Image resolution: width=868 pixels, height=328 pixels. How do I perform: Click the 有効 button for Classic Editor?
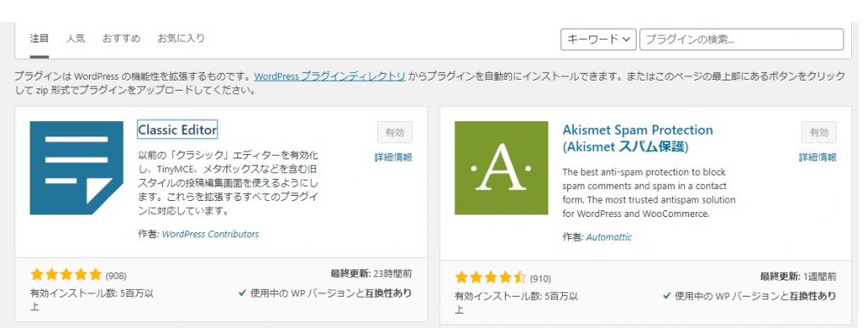click(395, 132)
